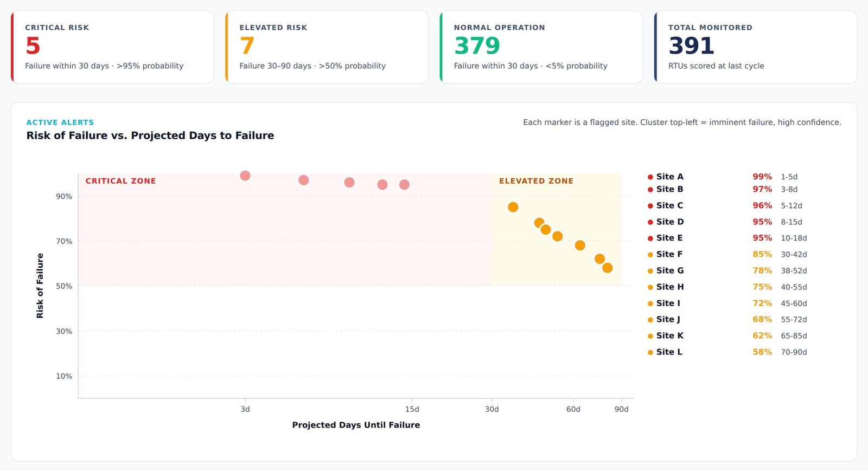
Task: Choose Site C row in the legend list
Action: [727, 205]
